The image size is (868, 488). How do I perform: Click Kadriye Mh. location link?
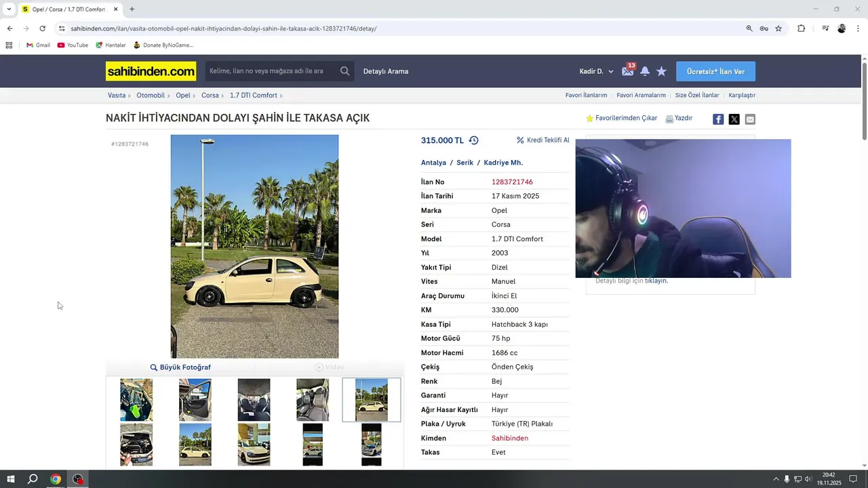tap(503, 163)
